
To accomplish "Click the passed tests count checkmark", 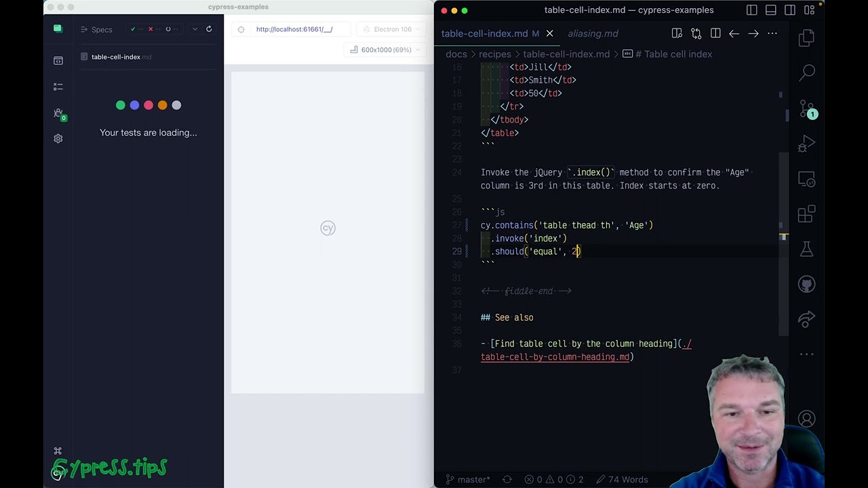I will pos(136,29).
